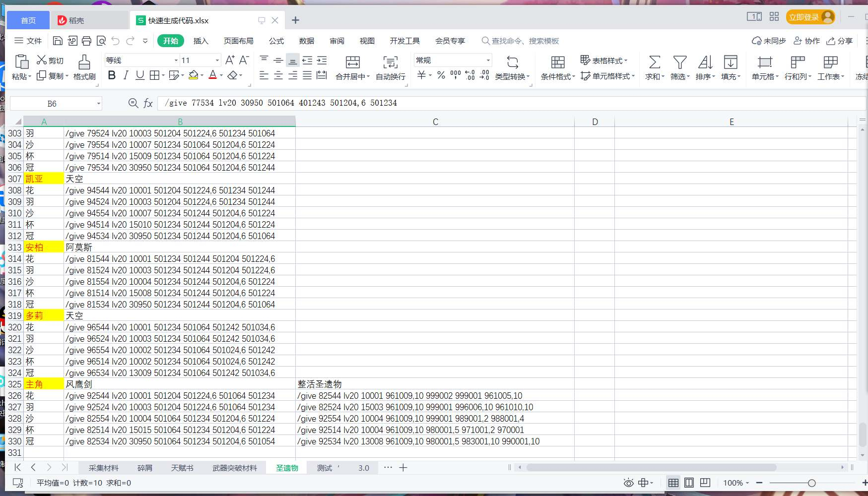Open the Filter (筛选) funnel tool
This screenshot has width=868, height=496.
point(680,62)
